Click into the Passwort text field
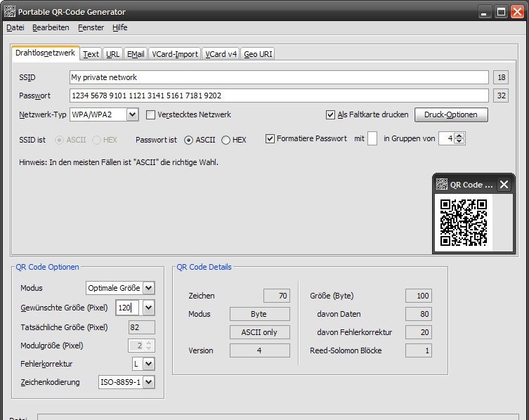529x420 pixels. pyautogui.click(x=279, y=96)
